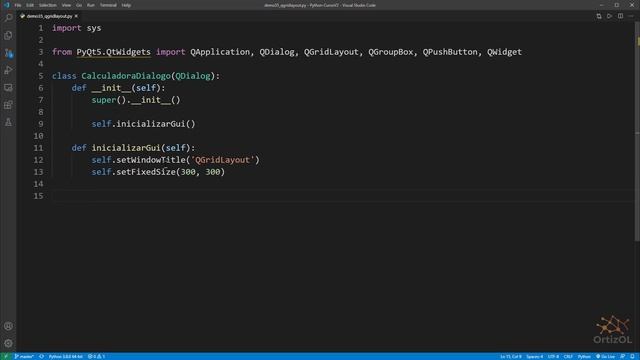Click 'def inicializarGui' definition on line 11
640x360 pixels.
pos(116,148)
